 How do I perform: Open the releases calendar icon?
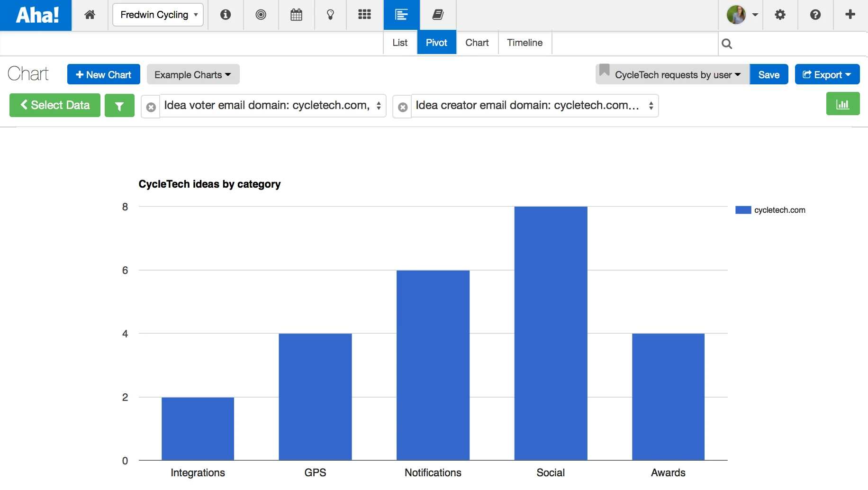pyautogui.click(x=296, y=15)
